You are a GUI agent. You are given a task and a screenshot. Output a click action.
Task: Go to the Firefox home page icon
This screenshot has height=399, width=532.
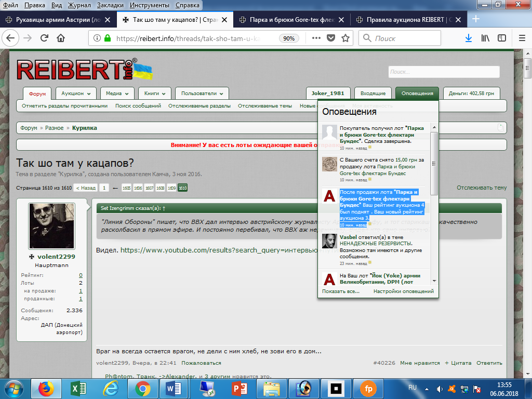tap(61, 38)
